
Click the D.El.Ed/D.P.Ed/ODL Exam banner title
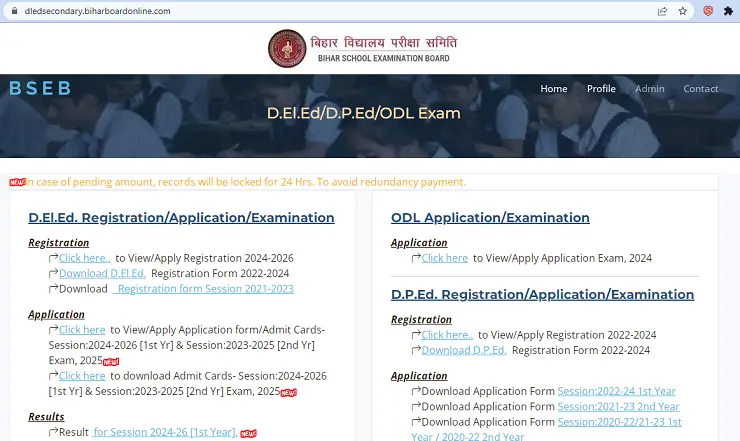[363, 113]
